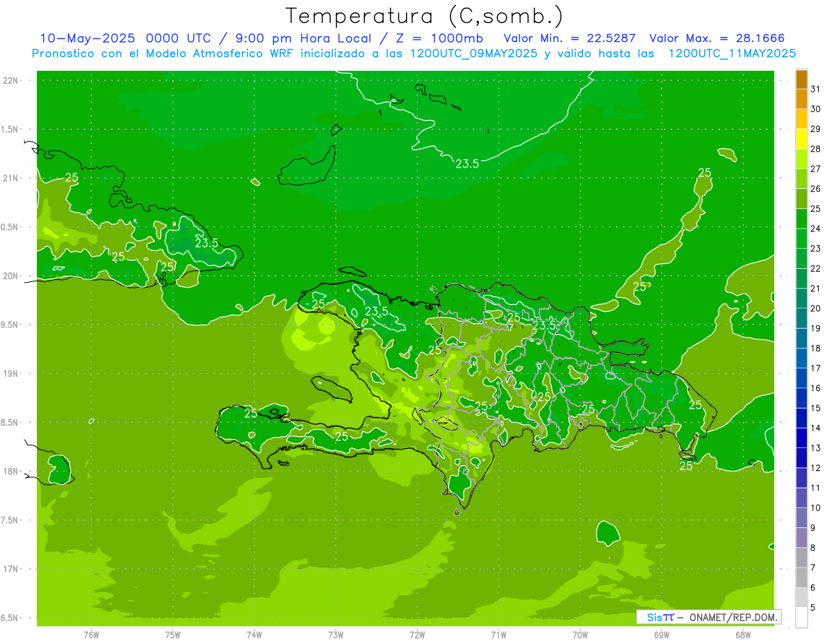
Task: Click the legend label "18"
Action: pyautogui.click(x=816, y=349)
